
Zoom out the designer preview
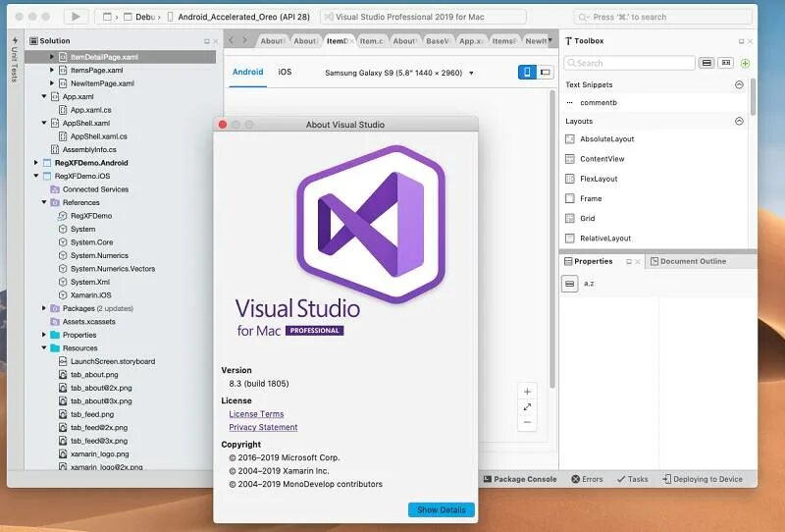click(x=527, y=422)
